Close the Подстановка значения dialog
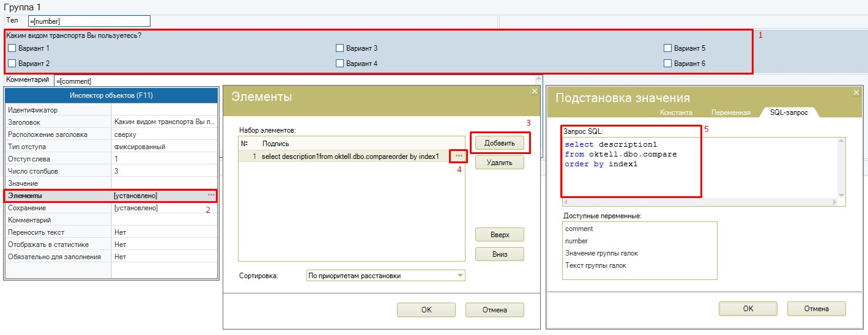Screen dimensions: 868x335 pyautogui.click(x=856, y=92)
